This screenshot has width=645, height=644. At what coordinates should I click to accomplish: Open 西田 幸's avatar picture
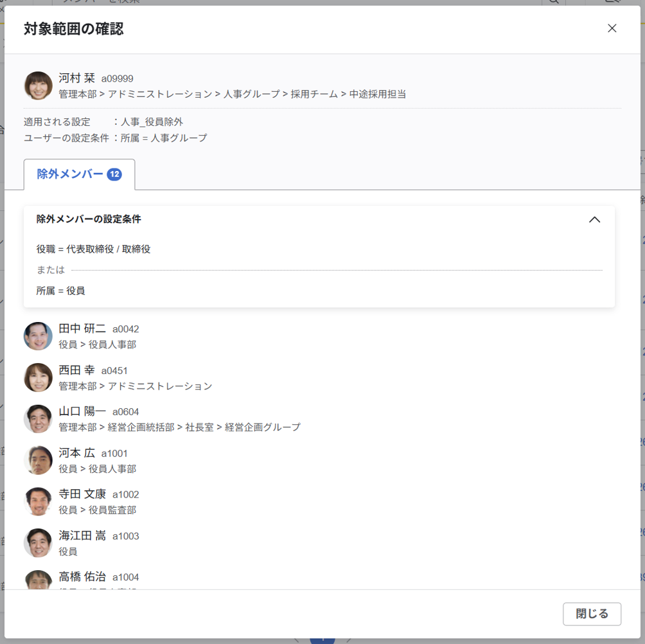click(38, 377)
